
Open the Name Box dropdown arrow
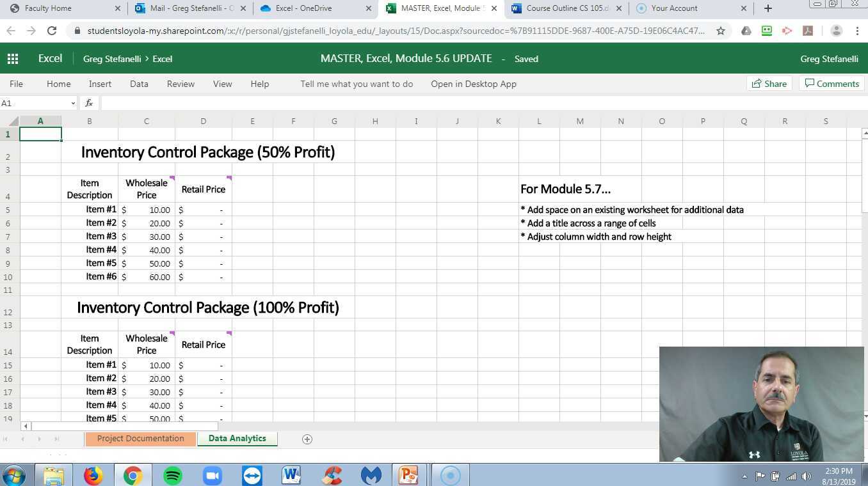tap(72, 103)
